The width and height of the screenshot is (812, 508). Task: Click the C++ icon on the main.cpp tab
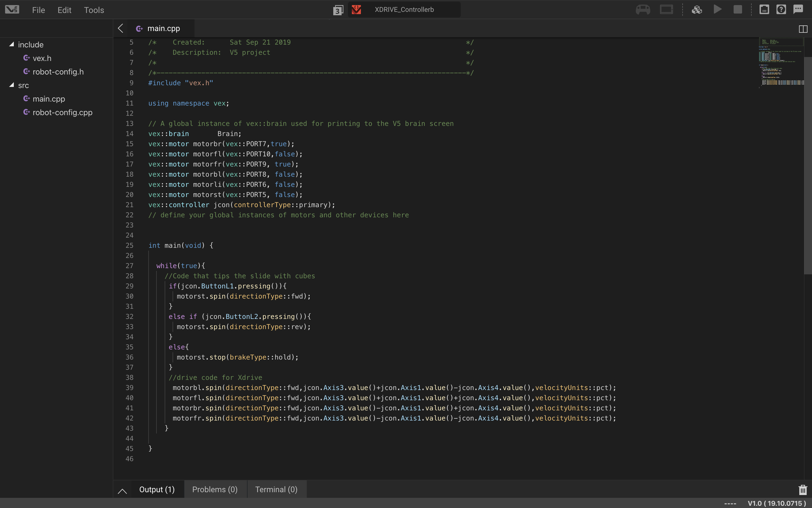point(139,29)
